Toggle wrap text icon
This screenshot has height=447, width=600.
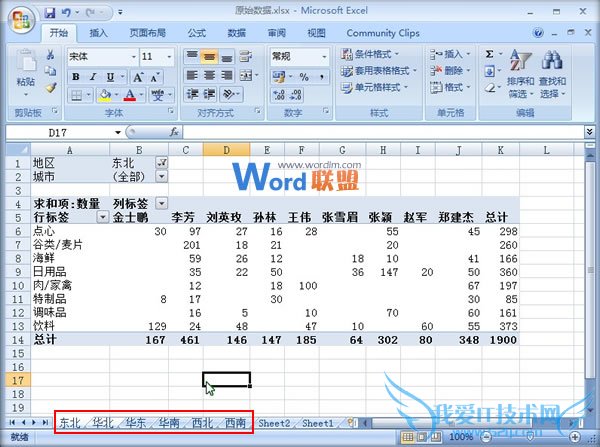(x=245, y=57)
